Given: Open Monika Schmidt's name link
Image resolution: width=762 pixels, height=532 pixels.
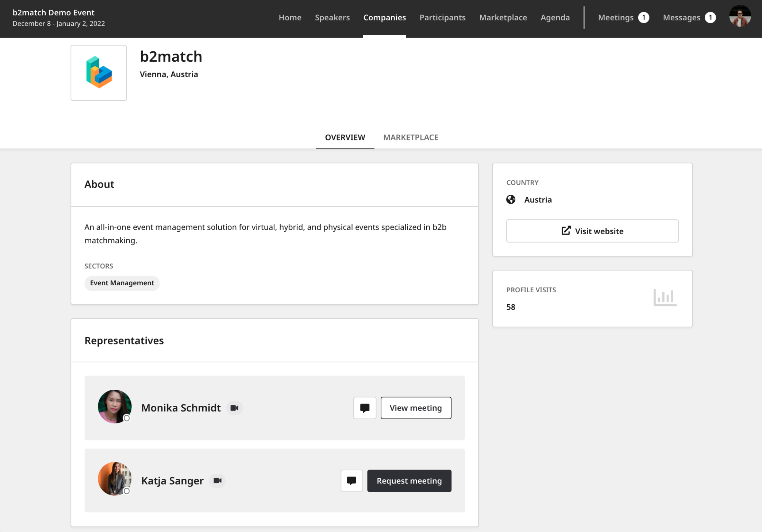Looking at the screenshot, I should point(181,408).
